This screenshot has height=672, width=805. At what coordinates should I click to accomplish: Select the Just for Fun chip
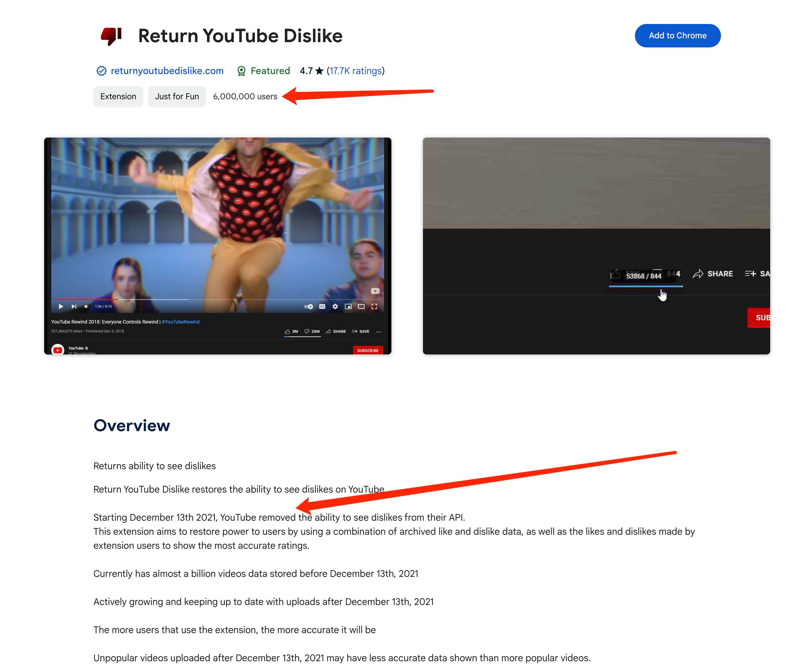(x=177, y=96)
